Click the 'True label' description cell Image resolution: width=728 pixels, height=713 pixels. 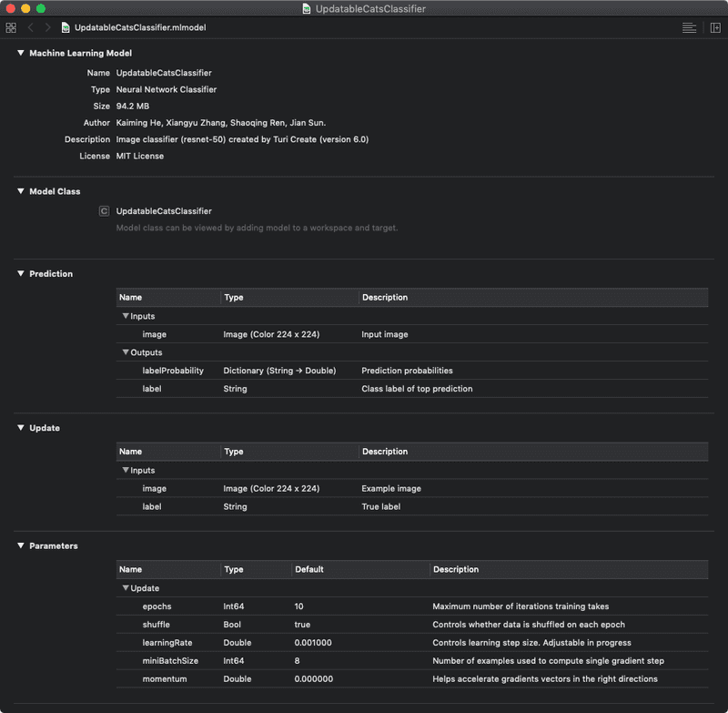pos(380,507)
